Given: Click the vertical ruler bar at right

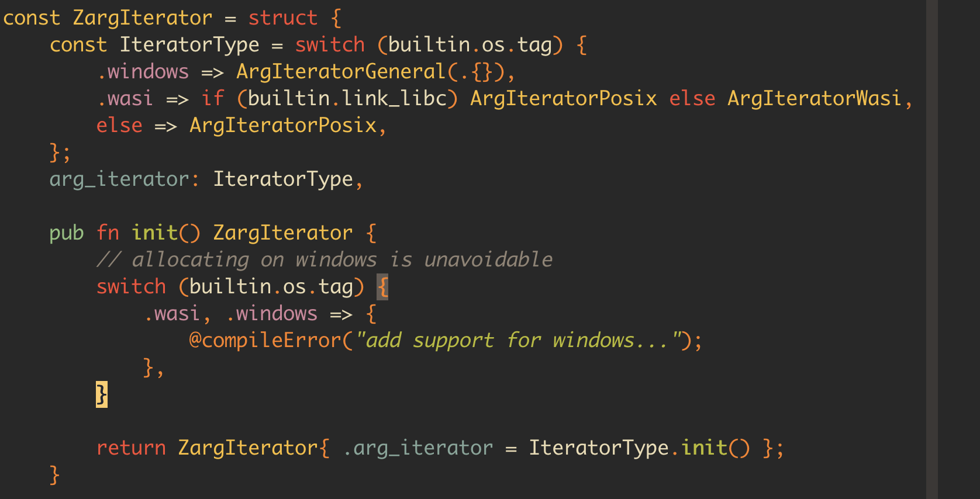Looking at the screenshot, I should pyautogui.click(x=932, y=249).
